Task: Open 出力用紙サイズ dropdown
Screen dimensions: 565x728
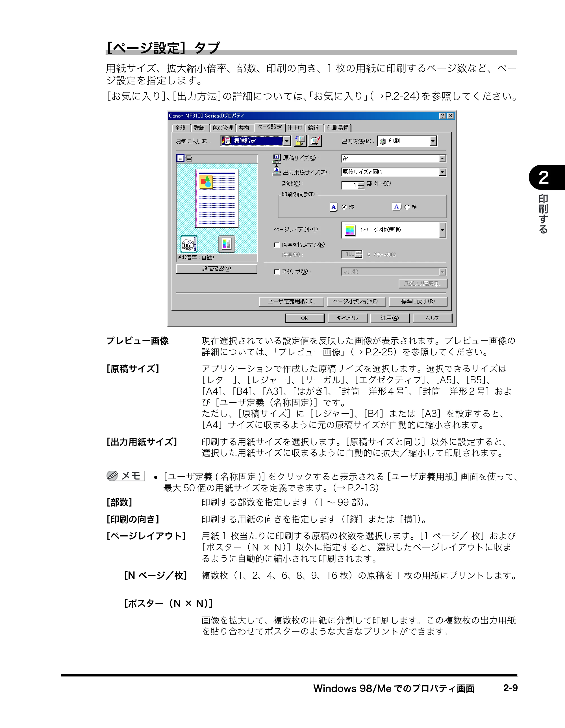Action: 394,172
